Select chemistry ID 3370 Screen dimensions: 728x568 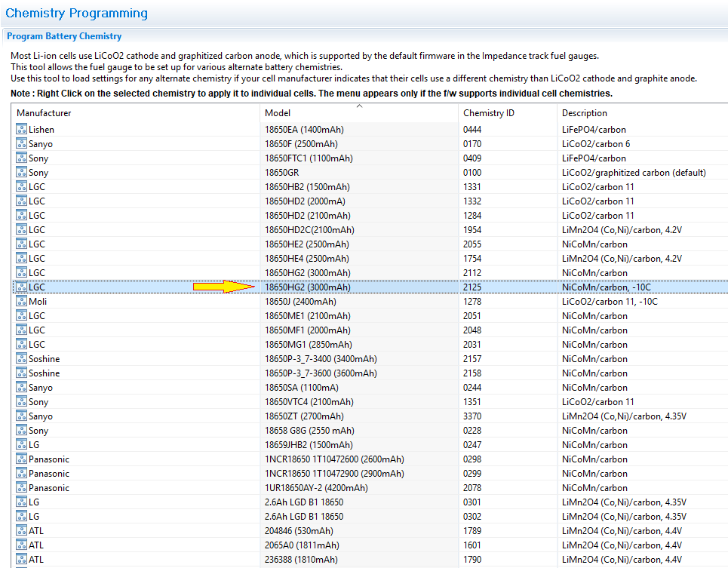(x=472, y=416)
